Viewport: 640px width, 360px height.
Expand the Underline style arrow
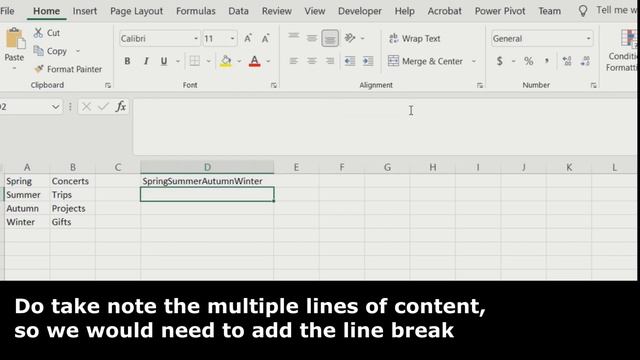[178, 62]
